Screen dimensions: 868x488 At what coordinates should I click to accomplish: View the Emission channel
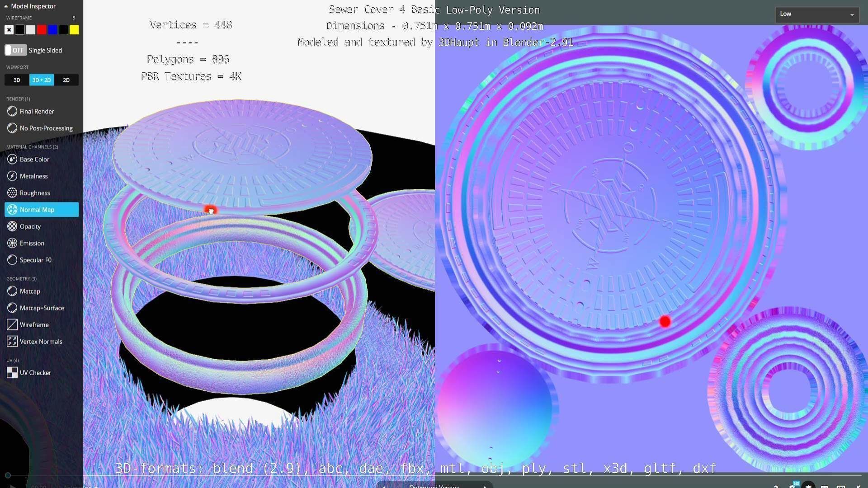pyautogui.click(x=32, y=243)
